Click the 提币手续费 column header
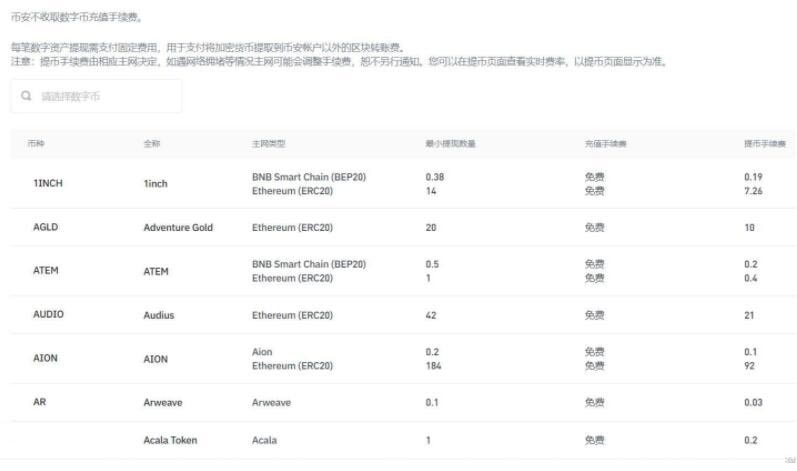 [x=764, y=144]
